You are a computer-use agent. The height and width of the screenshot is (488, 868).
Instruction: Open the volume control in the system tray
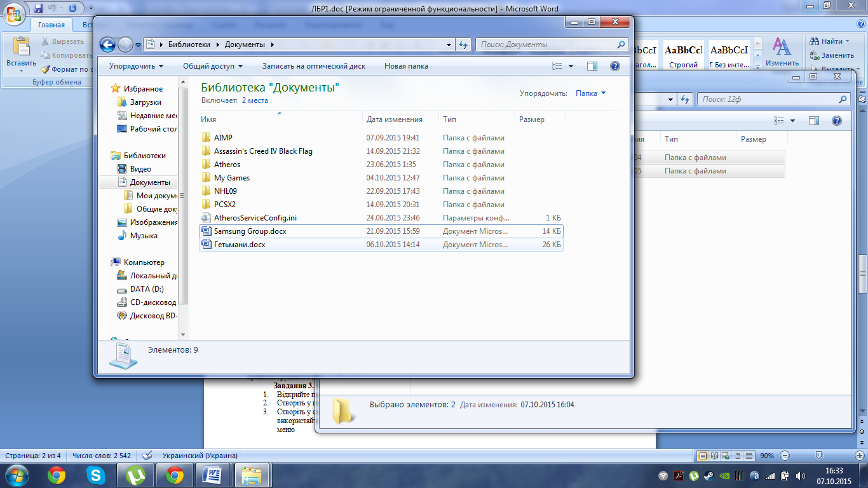point(799,475)
